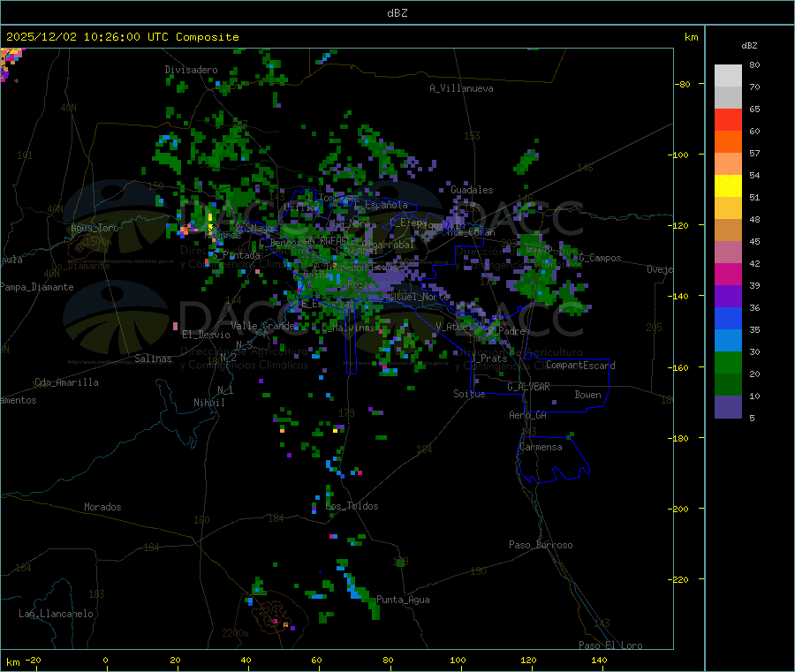Click the El_Desvio location label
The width and height of the screenshot is (795, 672).
click(207, 335)
